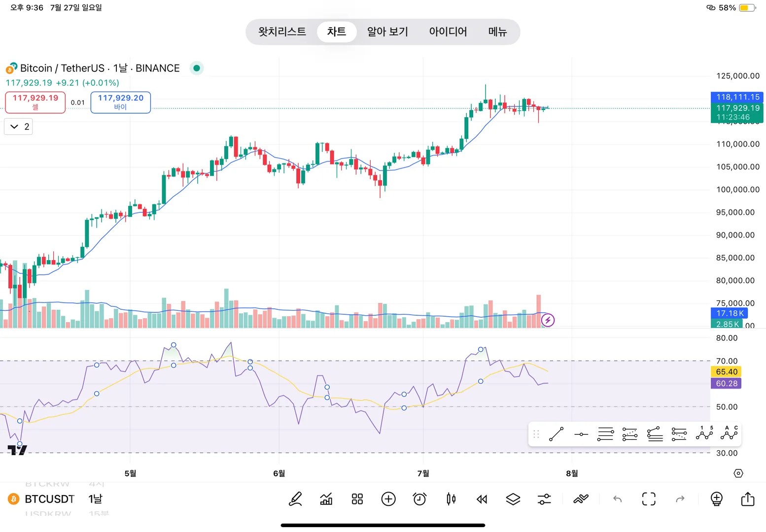Screen dimensions: 766x532
Task: Select the ABC correction wave tool
Action: click(x=729, y=433)
